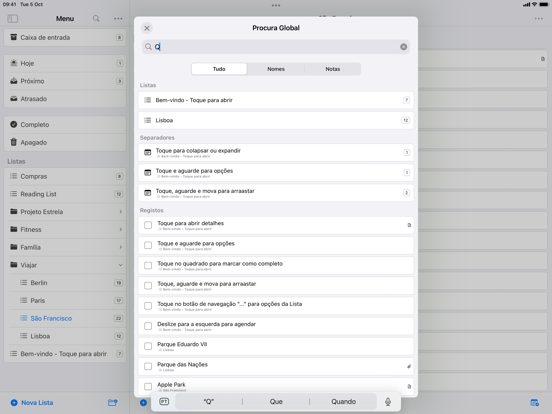Screen dimensions: 552x414
Task: Expand the Fitness folder chevron
Action: 120,230
